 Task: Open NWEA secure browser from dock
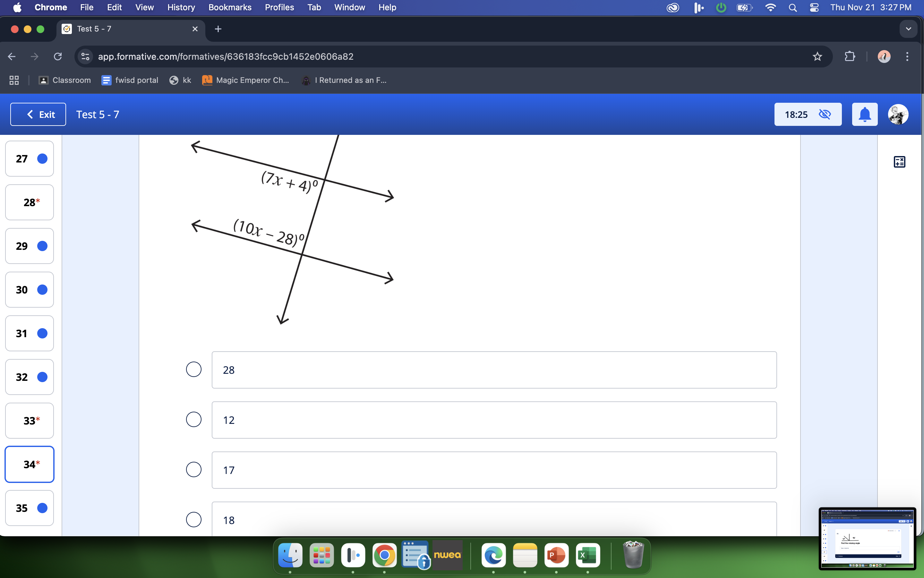448,555
